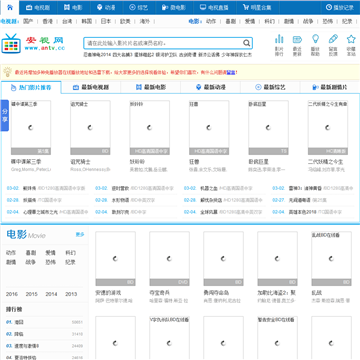
Task: Filter TV dramas by 香港
Action: pyautogui.click(x=48, y=22)
